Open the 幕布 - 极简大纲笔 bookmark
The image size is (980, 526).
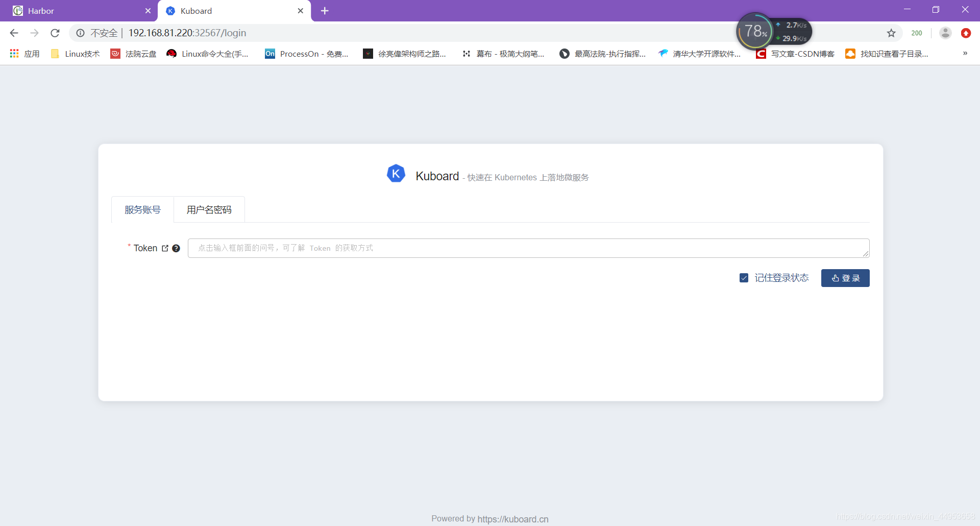(x=503, y=54)
